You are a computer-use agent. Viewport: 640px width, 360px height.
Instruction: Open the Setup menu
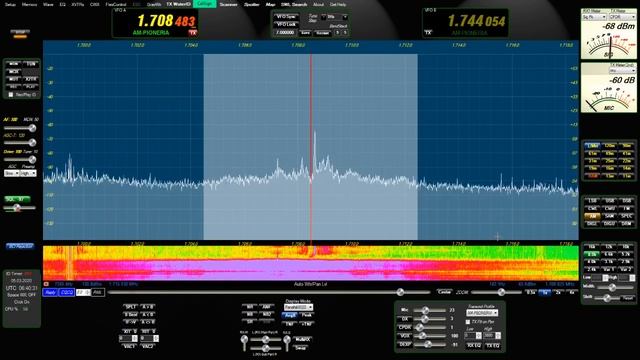tap(10, 4)
